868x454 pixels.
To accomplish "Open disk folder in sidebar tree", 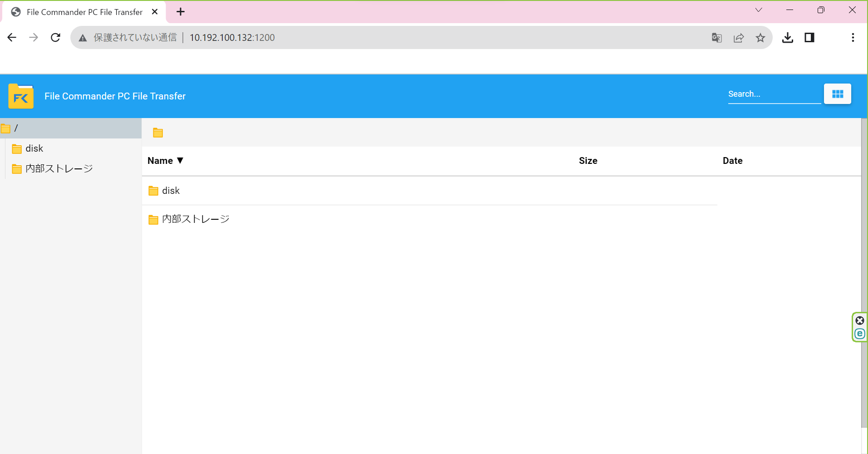I will pos(34,148).
